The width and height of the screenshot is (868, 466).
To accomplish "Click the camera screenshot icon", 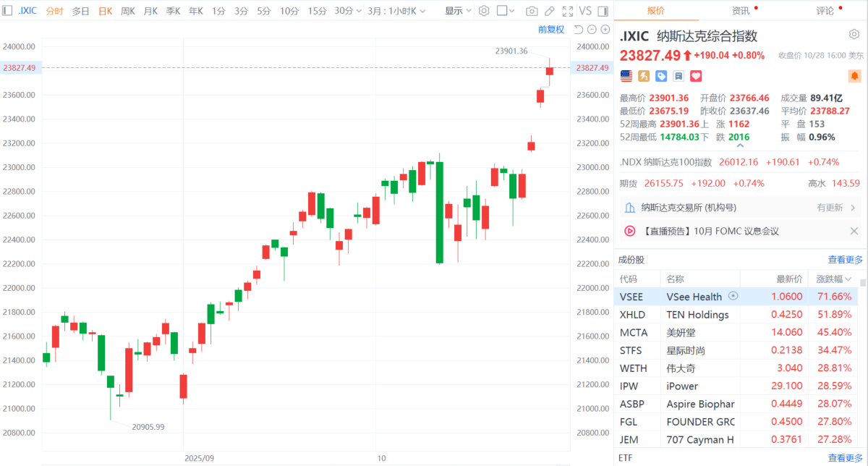I will (x=532, y=11).
